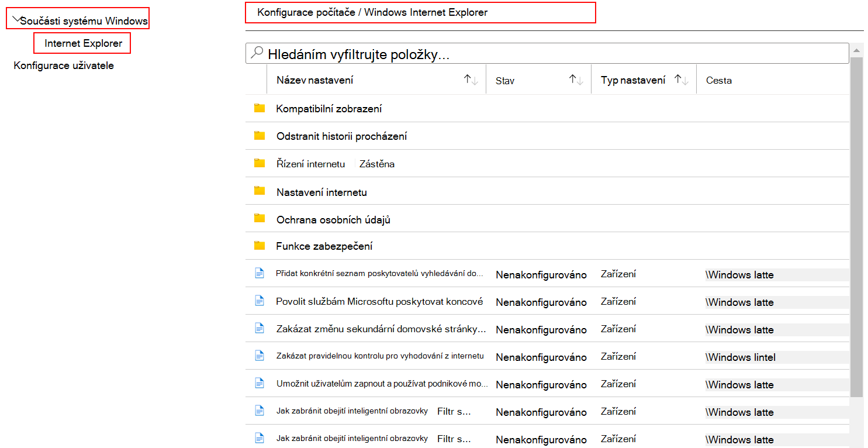Open the Řízení internetu folder

[311, 164]
